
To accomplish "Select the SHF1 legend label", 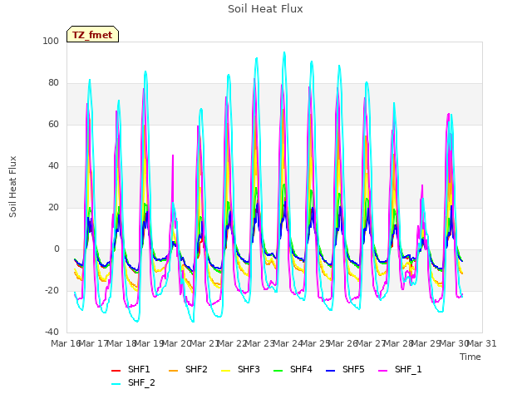I will click(139, 369).
